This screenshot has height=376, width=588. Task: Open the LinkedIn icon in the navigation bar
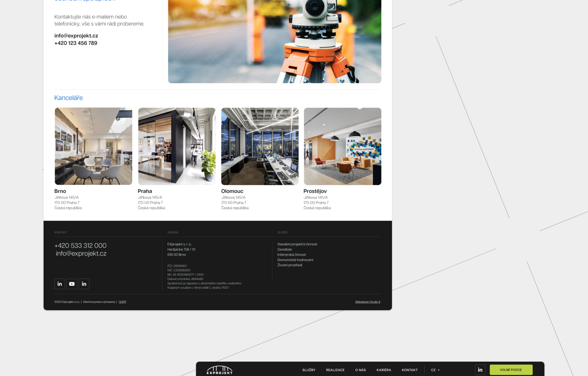[x=480, y=370]
